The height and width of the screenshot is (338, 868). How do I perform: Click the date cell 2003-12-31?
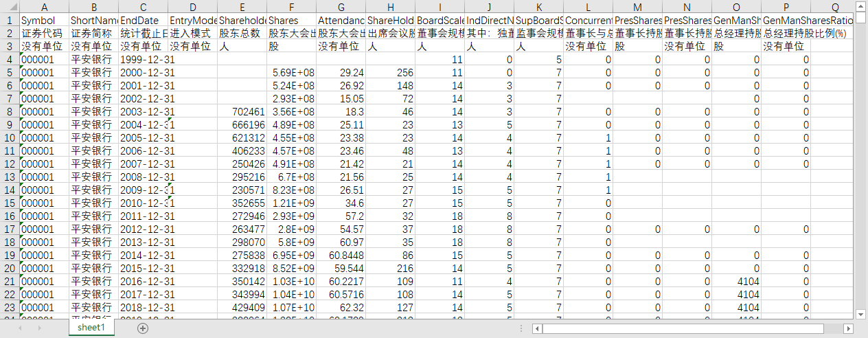pos(143,112)
